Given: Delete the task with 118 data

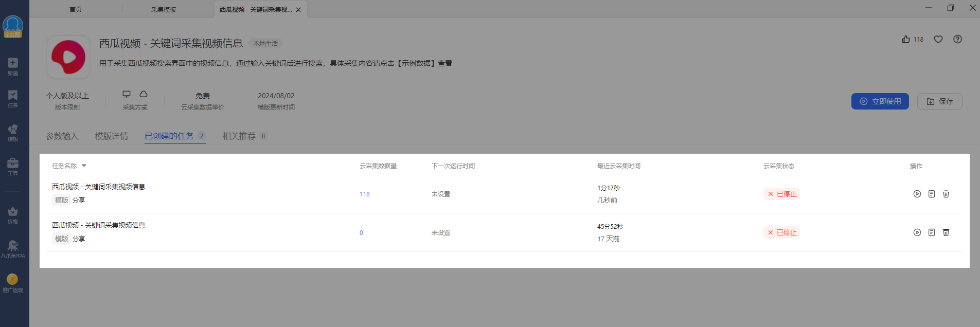Looking at the screenshot, I should pyautogui.click(x=946, y=194).
